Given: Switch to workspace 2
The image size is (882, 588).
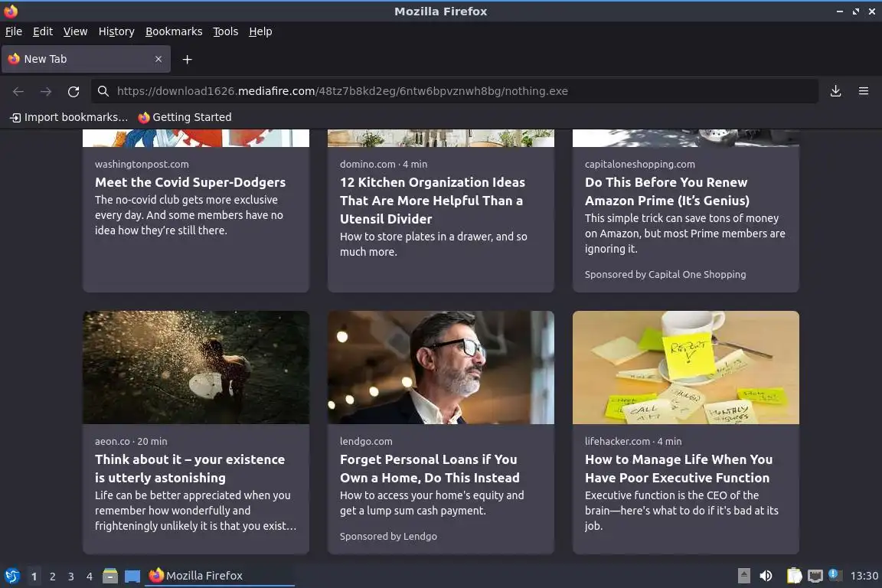Looking at the screenshot, I should tap(52, 577).
